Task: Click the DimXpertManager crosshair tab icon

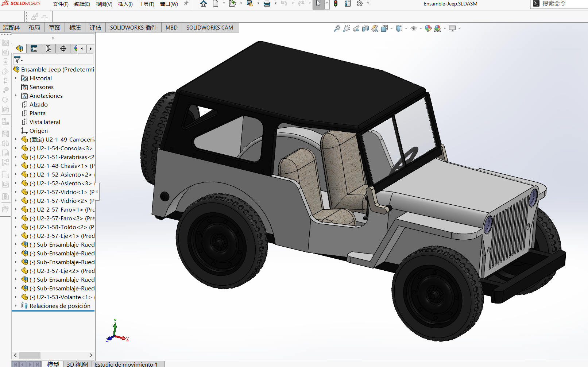Action: point(63,49)
